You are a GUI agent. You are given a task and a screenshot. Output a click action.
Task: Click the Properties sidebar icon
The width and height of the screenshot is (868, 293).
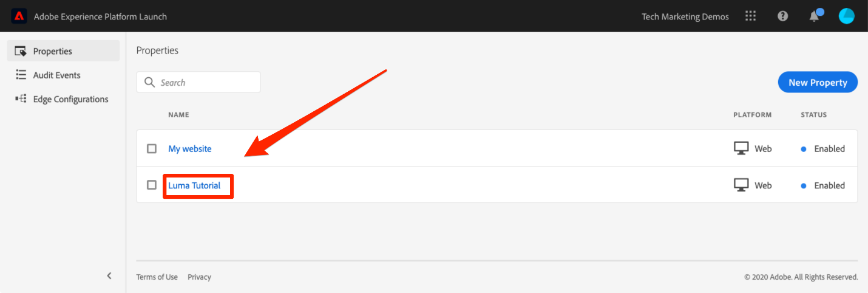(21, 51)
